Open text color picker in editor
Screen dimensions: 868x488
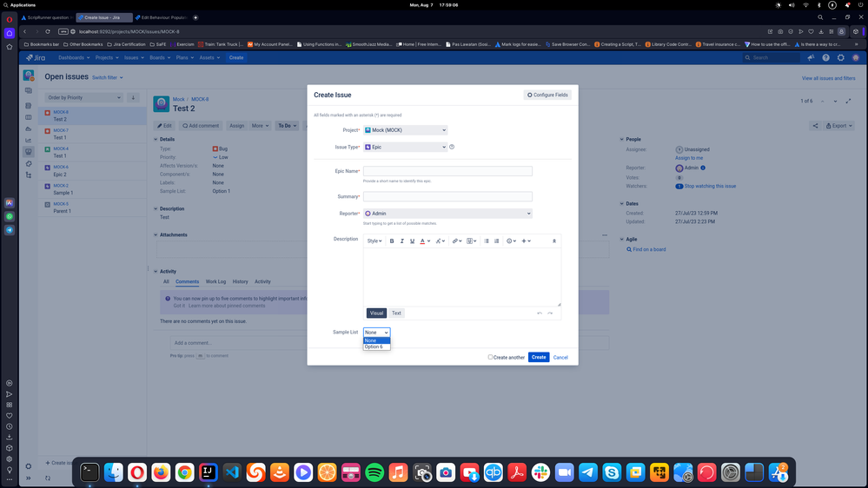pyautogui.click(x=425, y=241)
